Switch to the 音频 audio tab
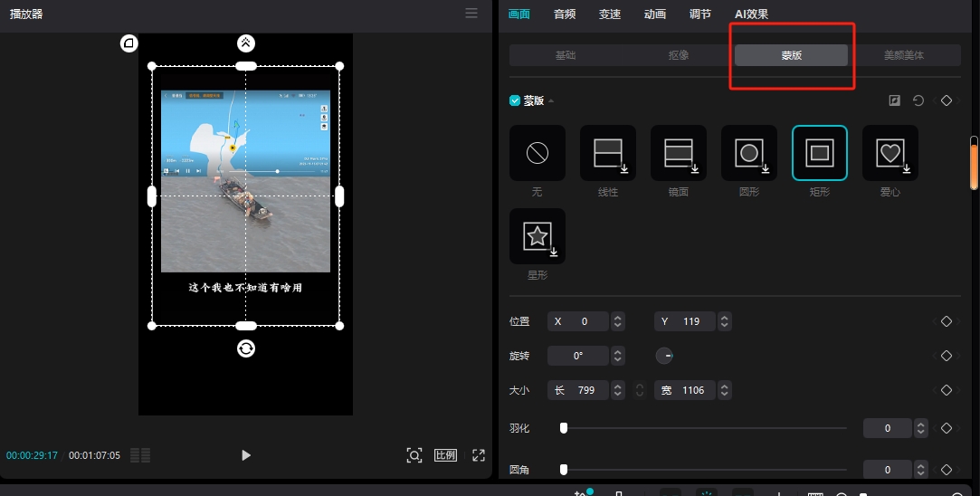The width and height of the screenshot is (980, 496). coord(565,14)
